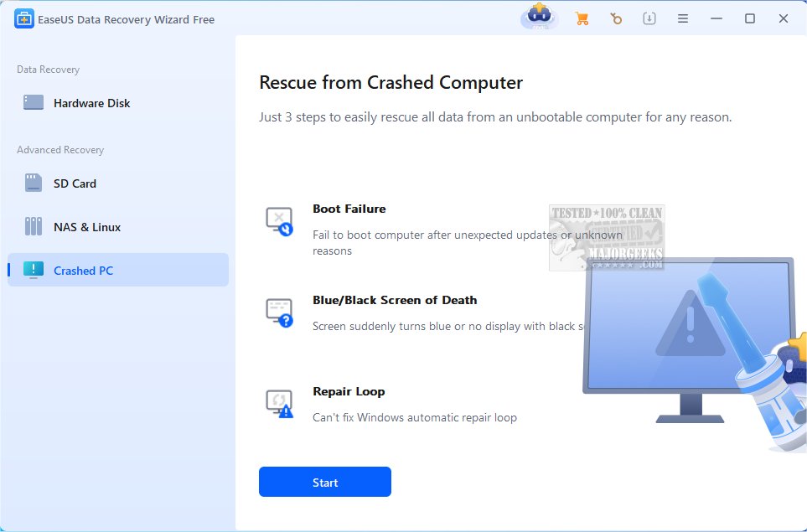Click the key activation icon
Viewport: 807px width, 532px height.
(616, 19)
